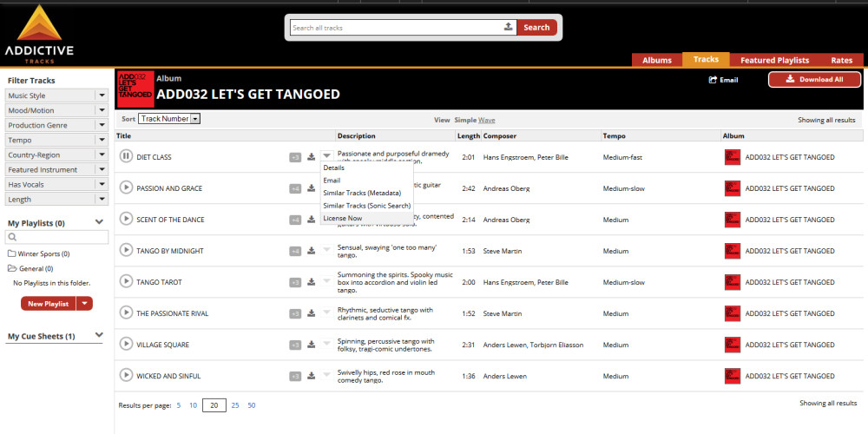868x434 pixels.
Task: Show +3 versions of WICKED AND SINFUL
Action: [295, 377]
